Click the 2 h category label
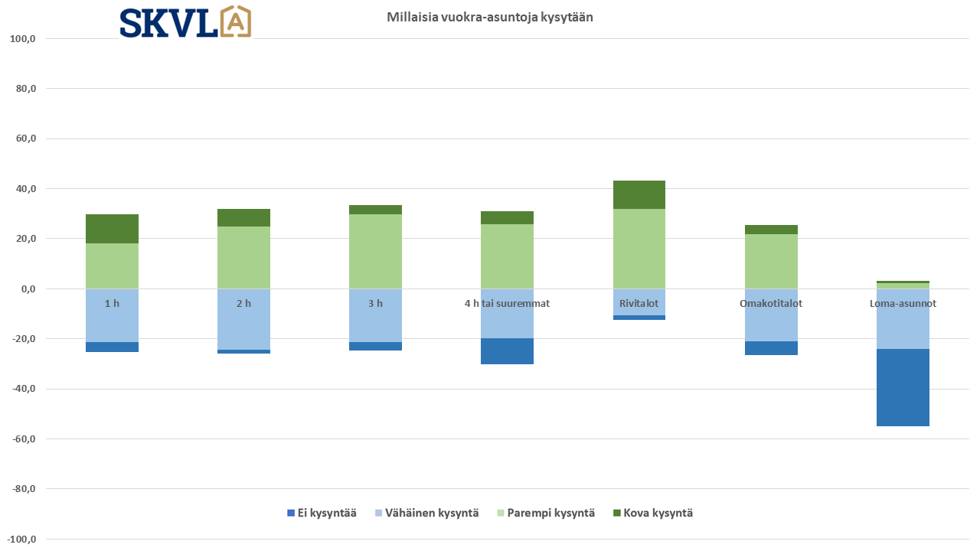 243,304
